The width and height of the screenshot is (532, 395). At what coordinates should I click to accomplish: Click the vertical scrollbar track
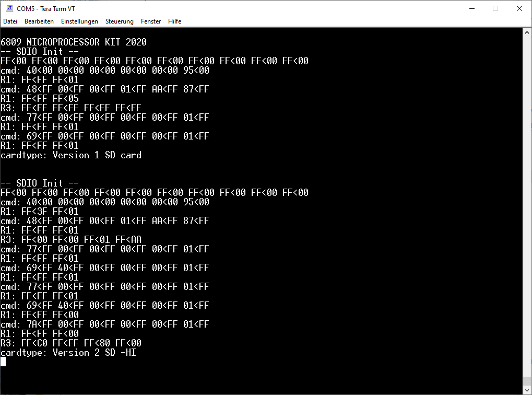pos(527,209)
